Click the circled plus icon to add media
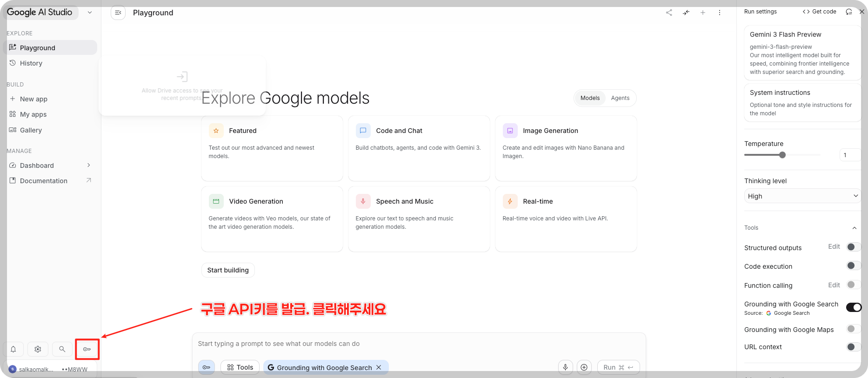The image size is (868, 378). coord(584,367)
